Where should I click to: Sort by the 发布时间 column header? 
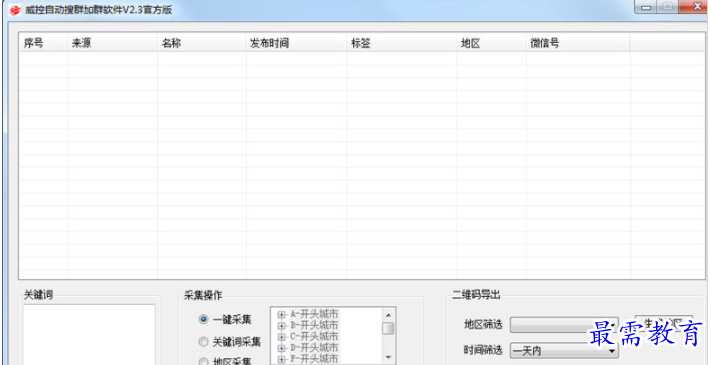click(297, 44)
